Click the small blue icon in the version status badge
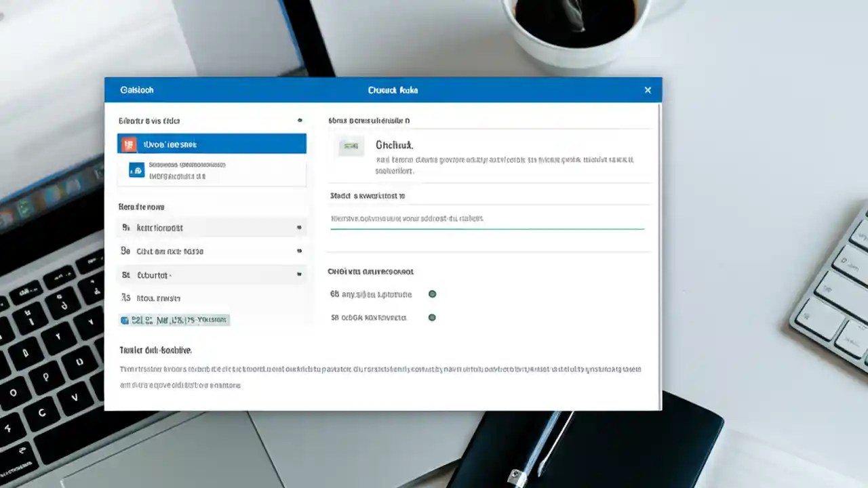The image size is (868, 488). [x=124, y=319]
